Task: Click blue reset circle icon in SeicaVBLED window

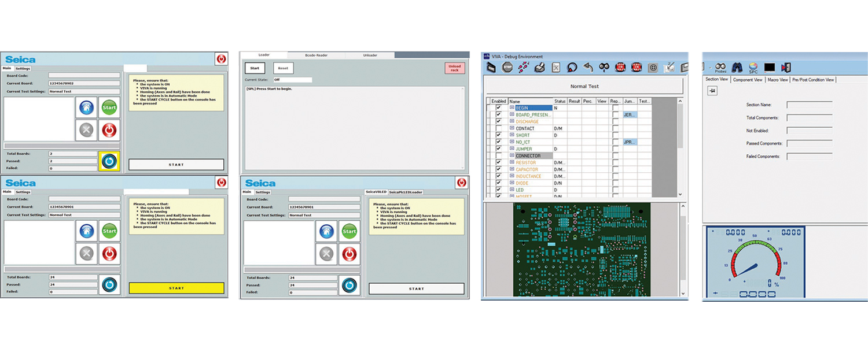Action: (350, 285)
